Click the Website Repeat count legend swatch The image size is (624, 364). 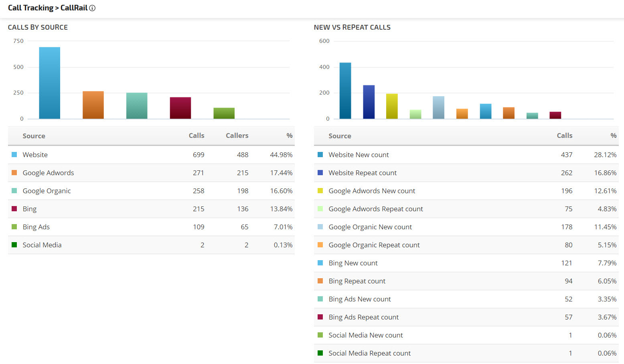click(x=320, y=173)
